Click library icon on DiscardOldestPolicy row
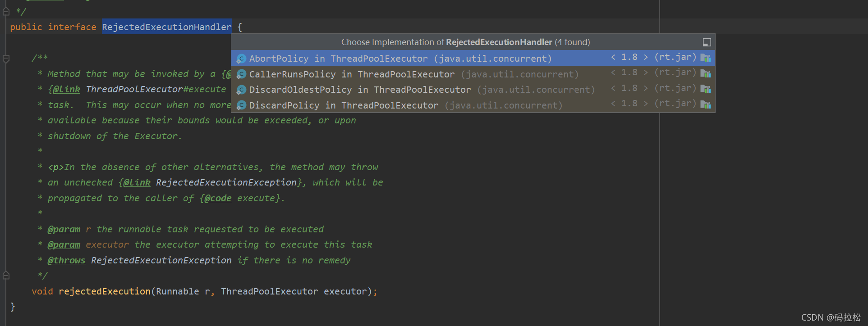 click(x=706, y=89)
